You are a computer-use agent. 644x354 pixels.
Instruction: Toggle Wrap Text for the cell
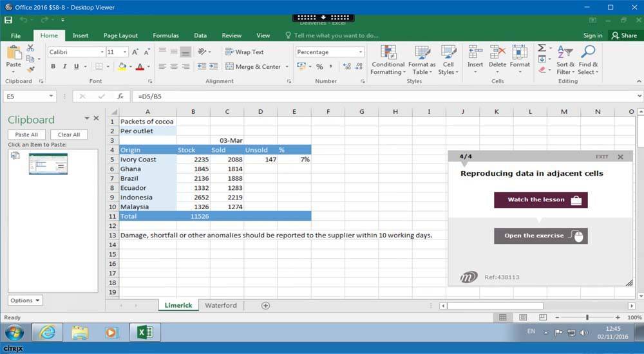pos(244,52)
